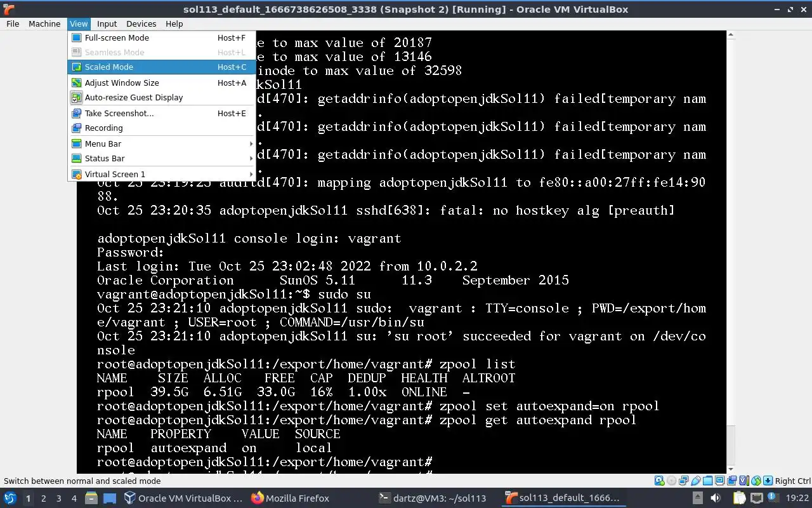The height and width of the screenshot is (508, 812).
Task: Expand the Status Bar submenu
Action: click(162, 158)
